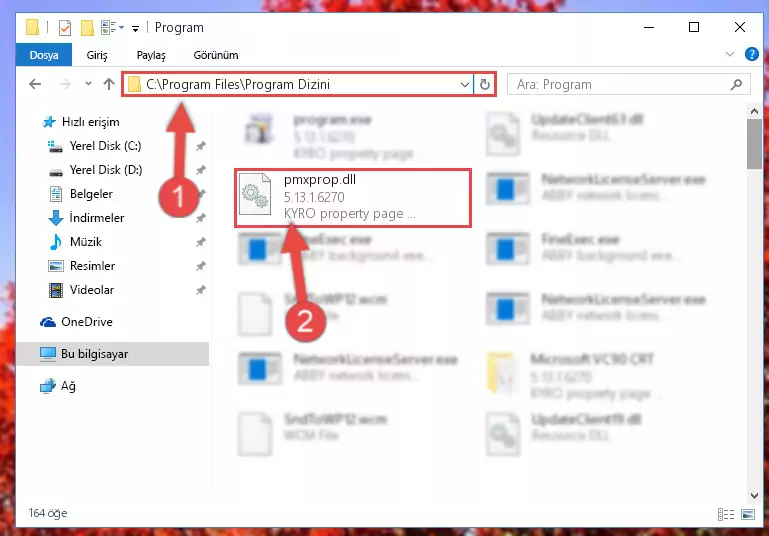Unpin Yerel Disk (D:) pin icon

point(201,170)
